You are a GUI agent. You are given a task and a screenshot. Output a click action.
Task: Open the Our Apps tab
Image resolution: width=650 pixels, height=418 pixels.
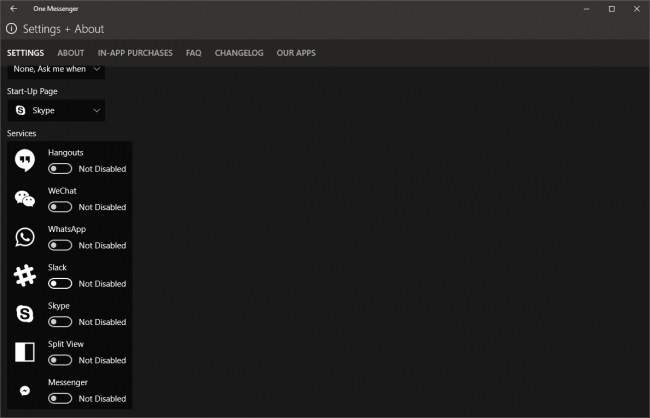click(296, 53)
